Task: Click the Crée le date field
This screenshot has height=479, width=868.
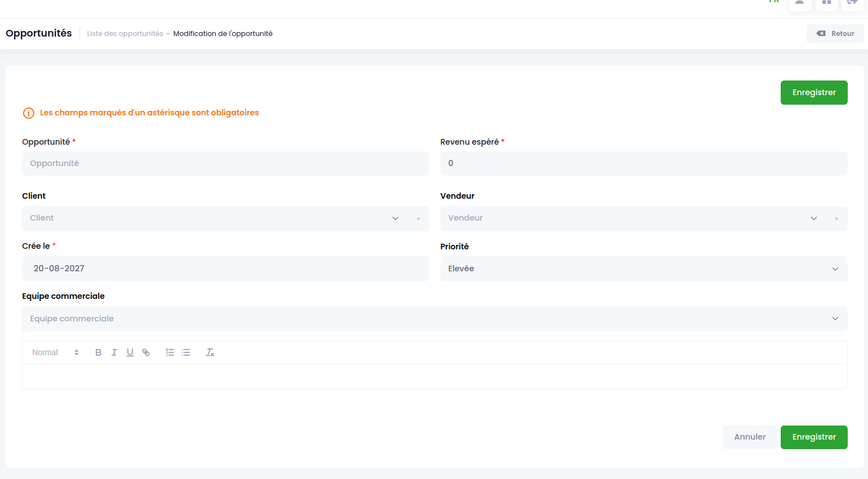Action: click(x=225, y=268)
